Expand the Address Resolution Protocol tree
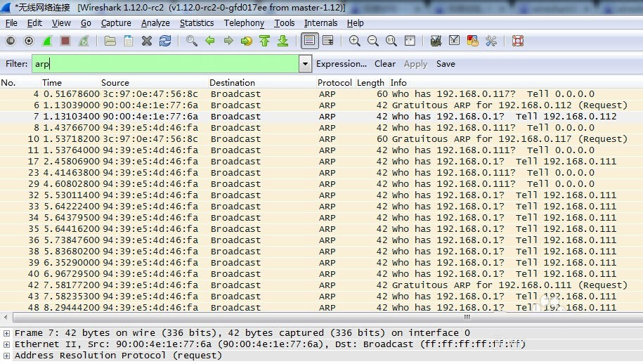Screen dimensions: 643x364 pos(6,356)
